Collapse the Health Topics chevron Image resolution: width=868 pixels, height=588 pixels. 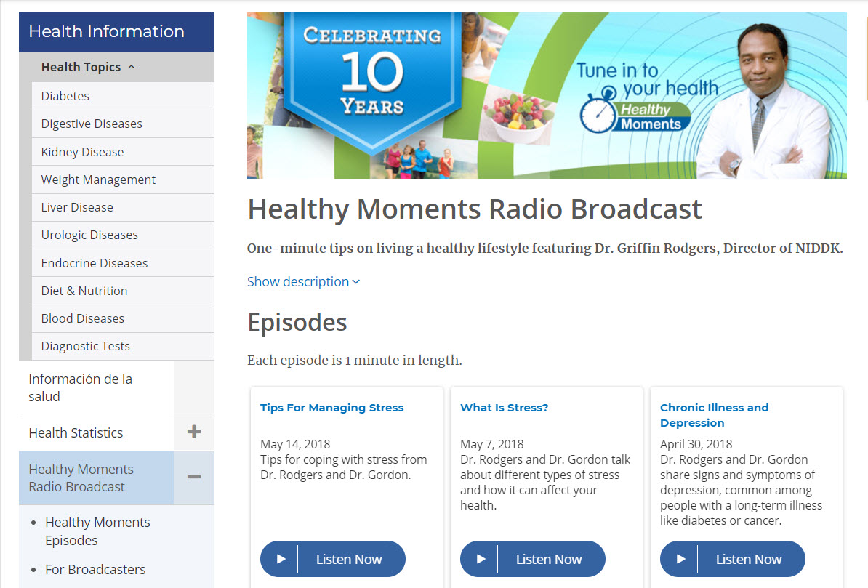(x=132, y=66)
